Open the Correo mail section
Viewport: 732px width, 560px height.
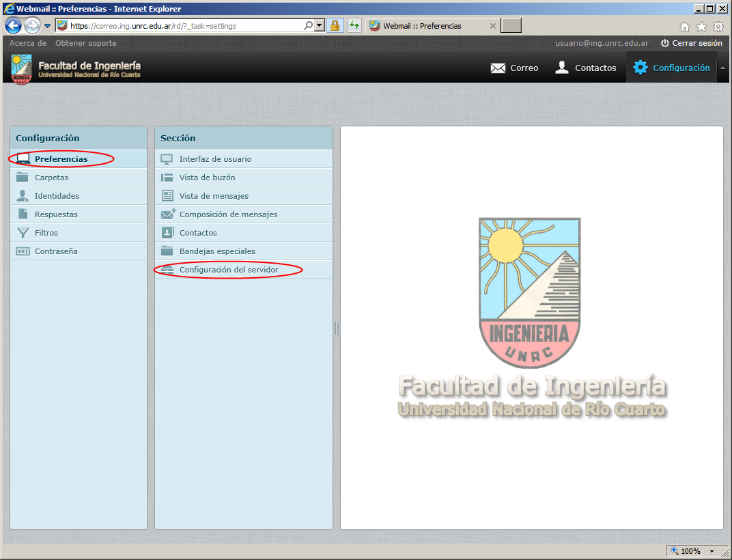click(x=514, y=68)
